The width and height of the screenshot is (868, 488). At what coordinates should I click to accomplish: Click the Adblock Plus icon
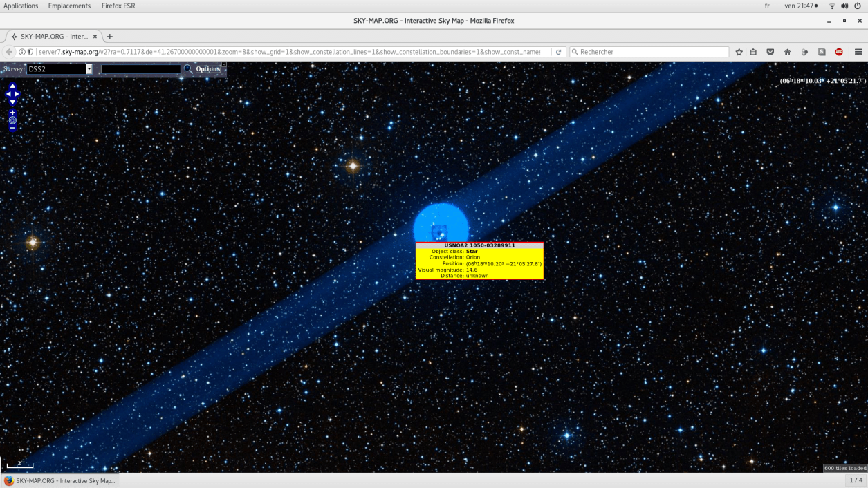tap(839, 52)
